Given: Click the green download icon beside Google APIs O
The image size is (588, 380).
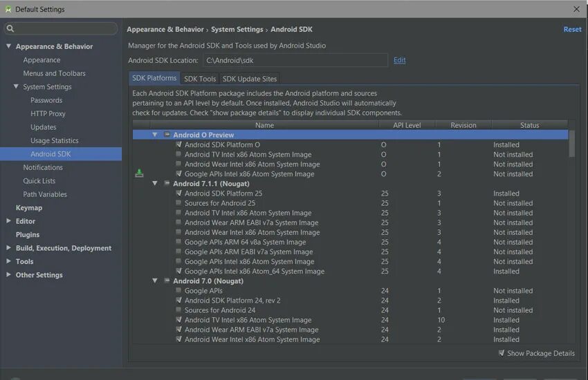Looking at the screenshot, I should pos(139,173).
